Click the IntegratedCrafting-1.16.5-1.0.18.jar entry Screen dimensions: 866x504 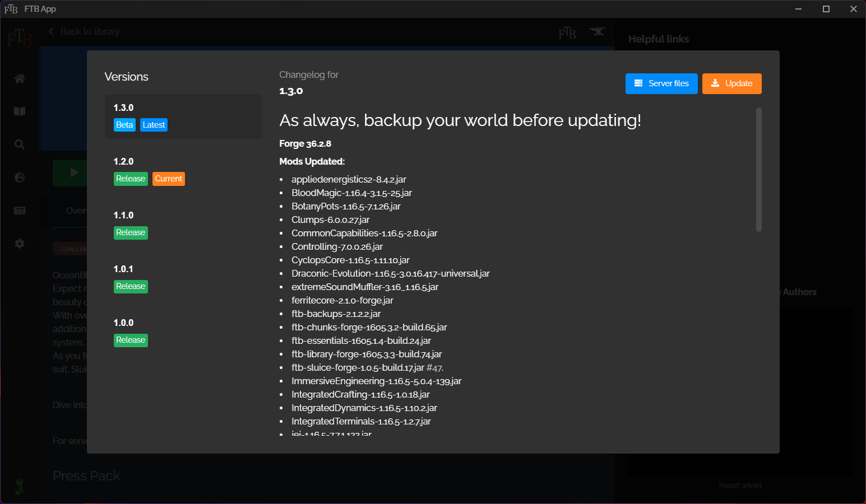[x=360, y=395]
